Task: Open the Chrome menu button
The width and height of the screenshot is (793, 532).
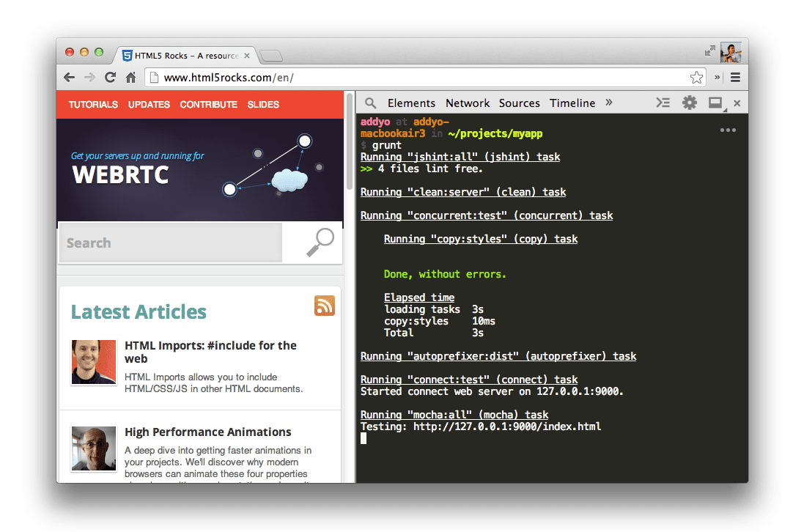Action: 735,77
